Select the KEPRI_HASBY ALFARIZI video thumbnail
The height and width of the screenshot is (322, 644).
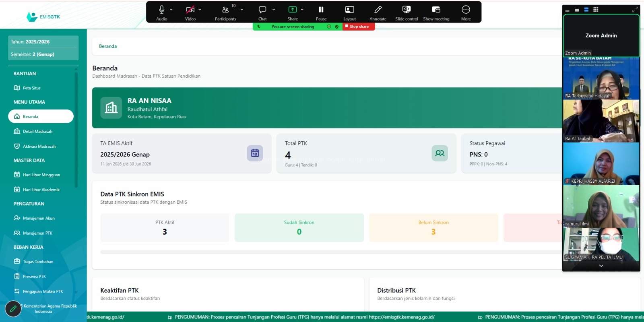tap(601, 163)
